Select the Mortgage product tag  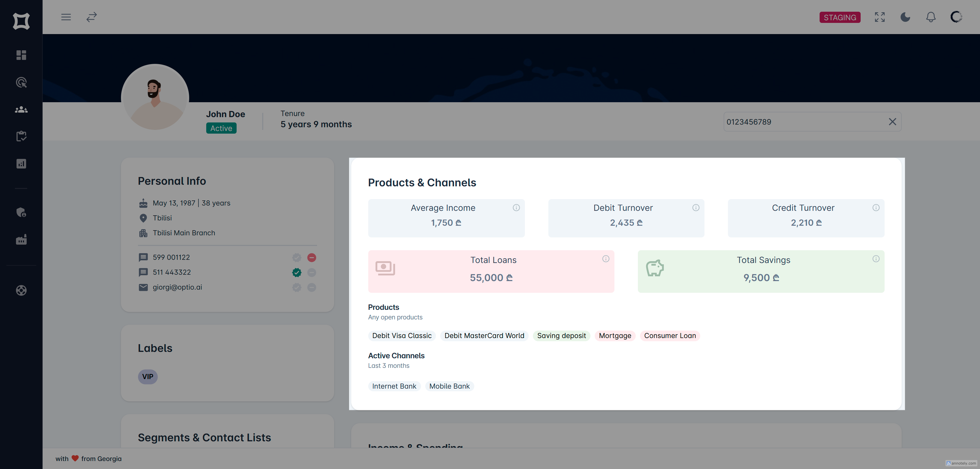point(615,336)
